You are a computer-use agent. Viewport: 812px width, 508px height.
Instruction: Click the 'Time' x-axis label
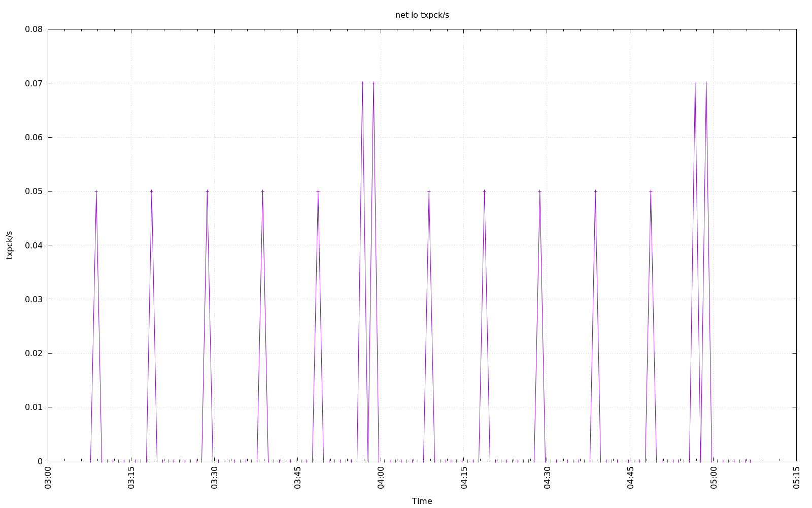(x=422, y=501)
